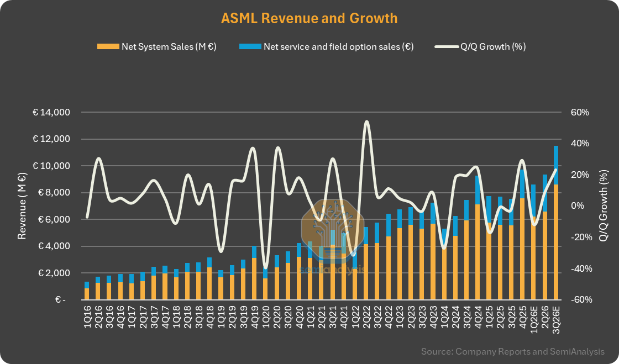Viewport: 619px width, 364px height.
Task: Click the '€ 6,000' left axis label
Action: click(54, 220)
